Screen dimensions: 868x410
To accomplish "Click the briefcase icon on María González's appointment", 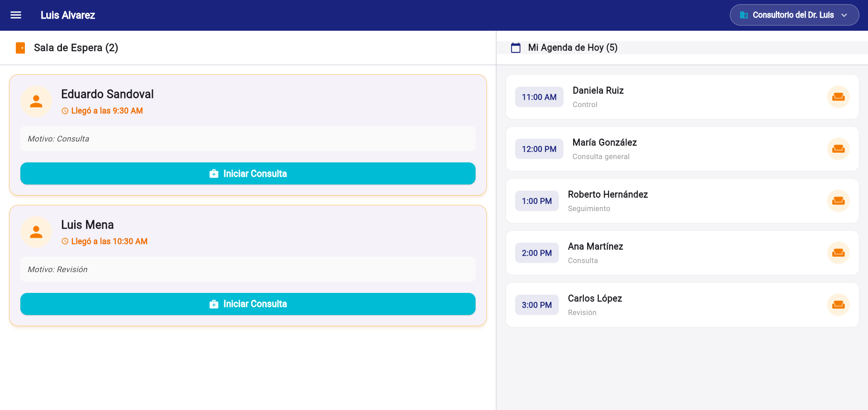I will point(838,149).
